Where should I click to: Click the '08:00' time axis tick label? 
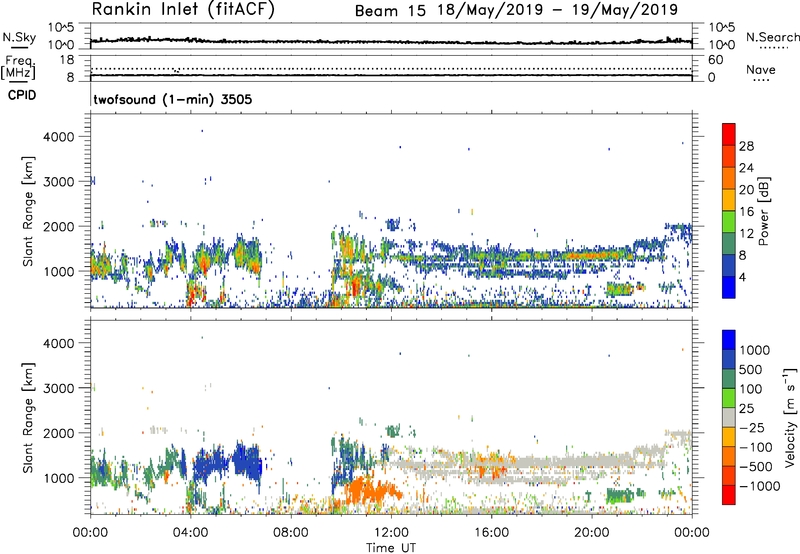click(291, 533)
